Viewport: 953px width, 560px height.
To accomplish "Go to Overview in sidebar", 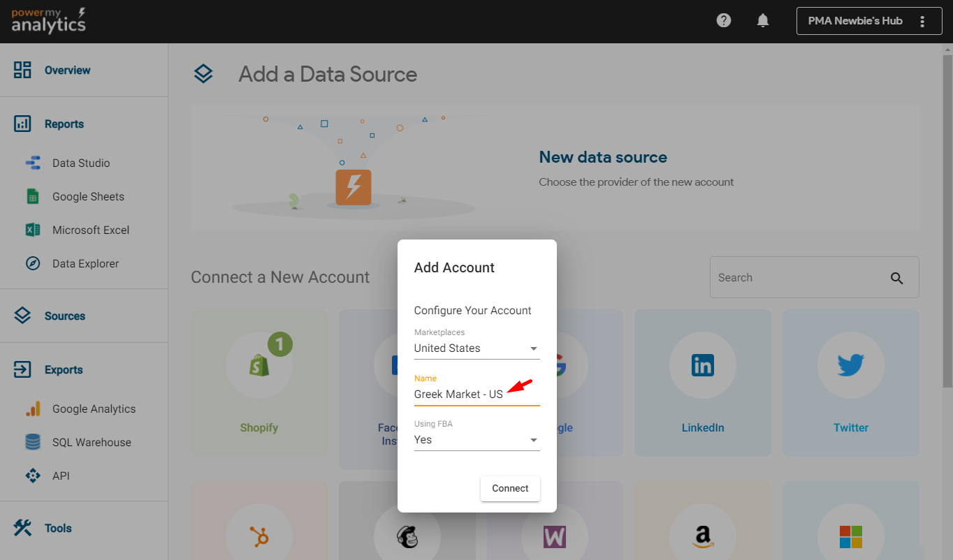I will 67,71.
